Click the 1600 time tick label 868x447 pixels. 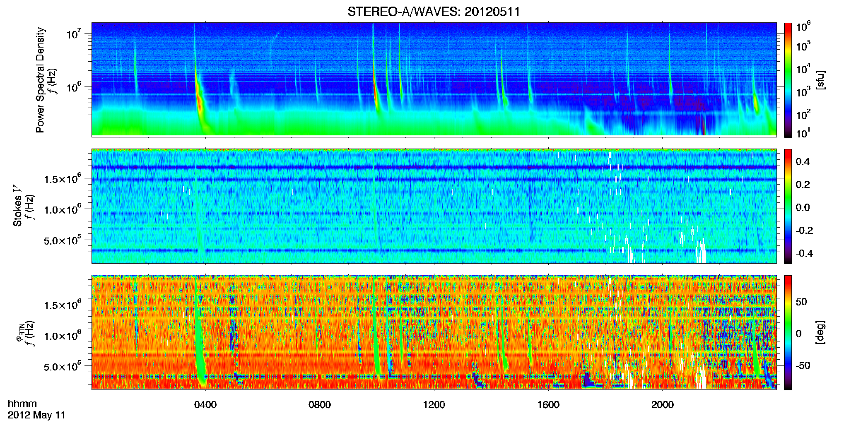click(548, 405)
